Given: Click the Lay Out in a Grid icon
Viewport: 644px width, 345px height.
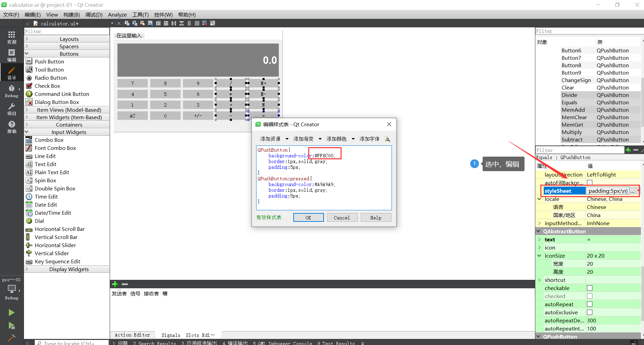Looking at the screenshot, I should coord(197,23).
